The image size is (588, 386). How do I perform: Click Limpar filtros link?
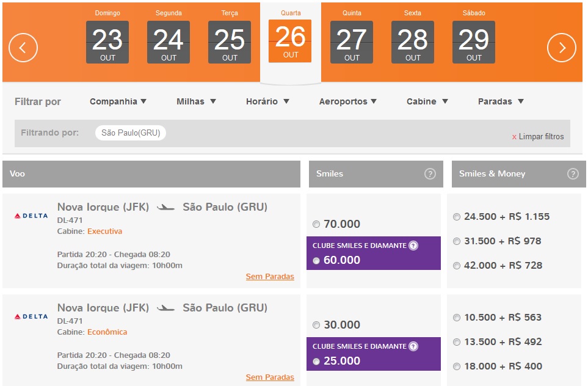point(538,137)
